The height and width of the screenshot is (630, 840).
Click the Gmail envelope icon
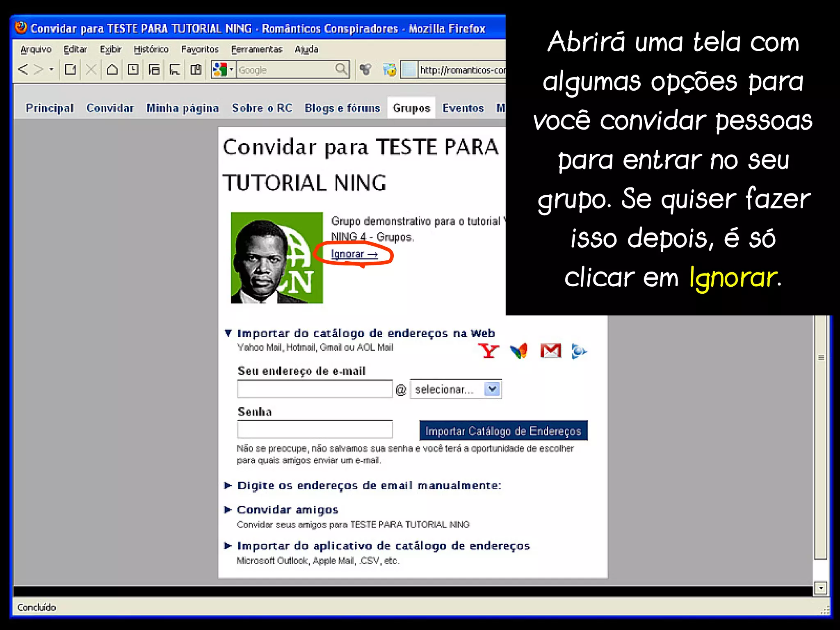tap(550, 351)
